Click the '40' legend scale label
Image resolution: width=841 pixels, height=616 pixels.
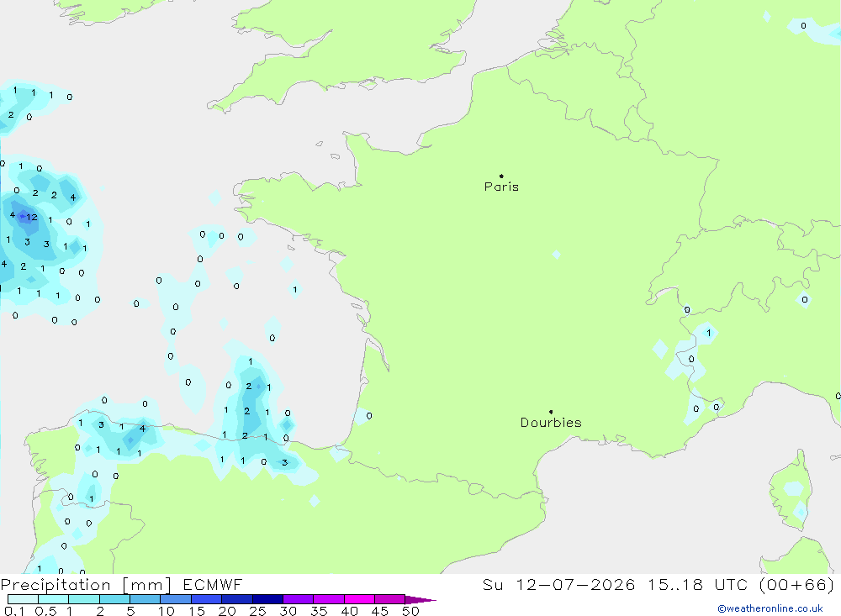(350, 611)
